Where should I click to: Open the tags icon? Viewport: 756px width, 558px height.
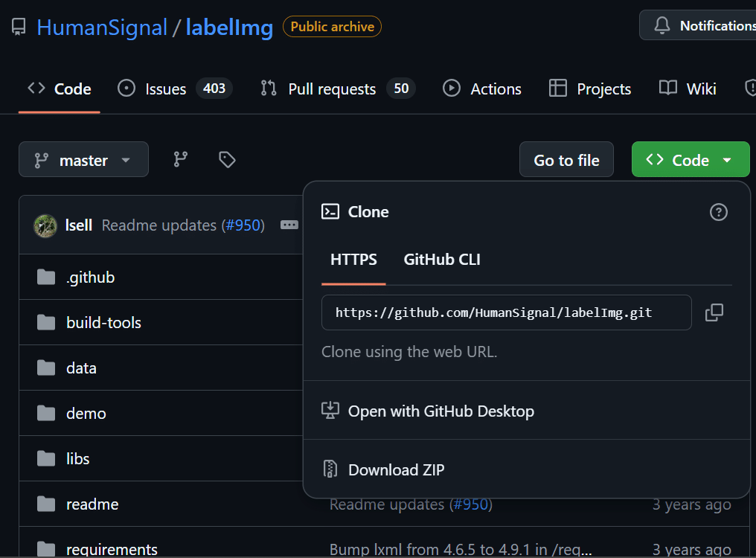(x=227, y=159)
